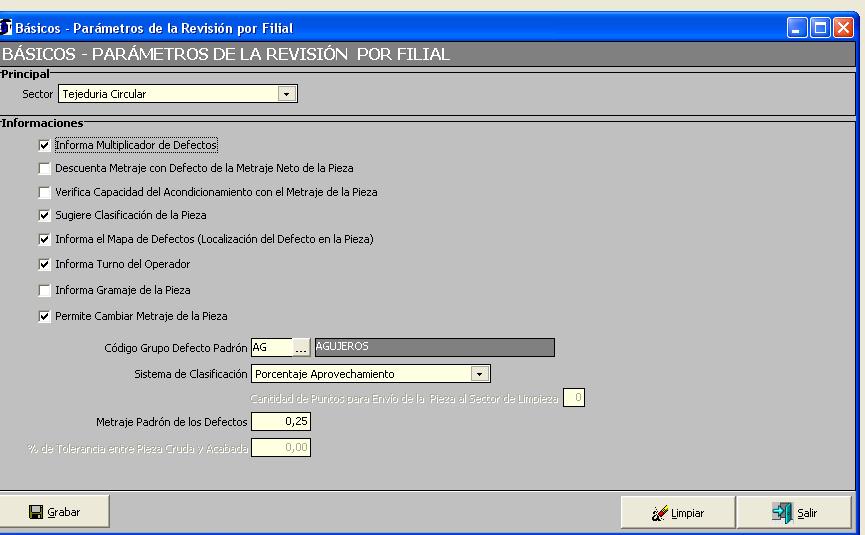Toggle Informa Turno del Operador checkbox
This screenshot has width=865, height=535.
click(44, 265)
